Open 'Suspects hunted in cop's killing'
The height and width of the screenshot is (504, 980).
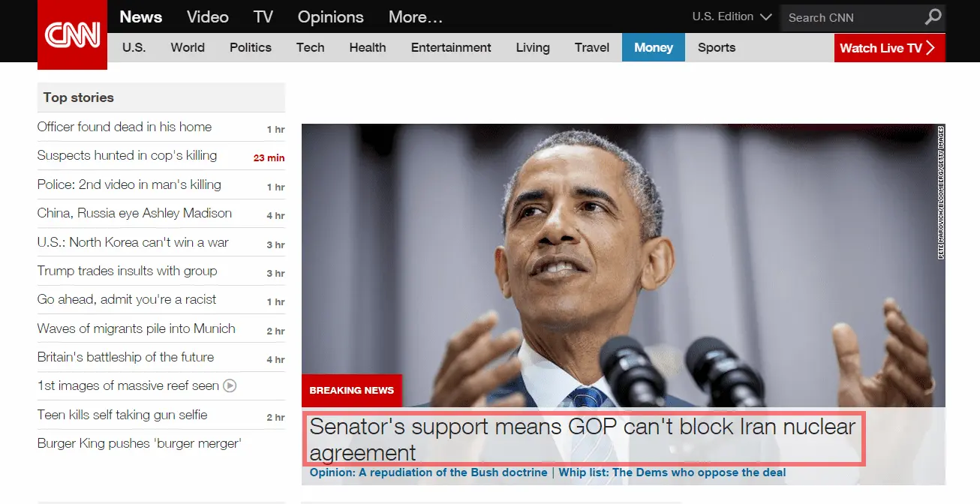coord(128,155)
